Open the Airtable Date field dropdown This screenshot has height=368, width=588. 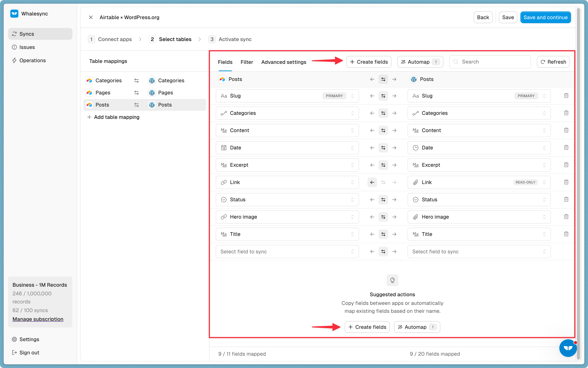(287, 148)
